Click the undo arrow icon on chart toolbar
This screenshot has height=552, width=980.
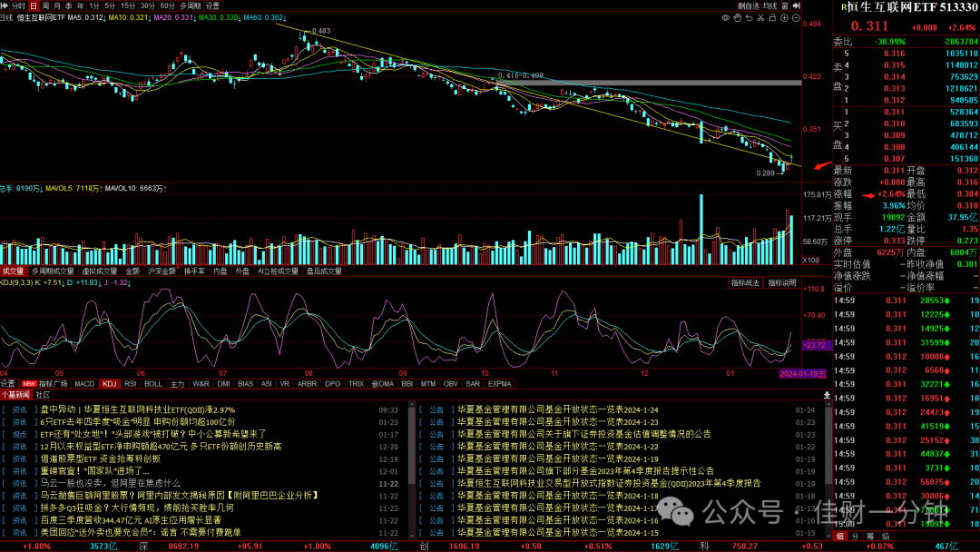pyautogui.click(x=749, y=18)
